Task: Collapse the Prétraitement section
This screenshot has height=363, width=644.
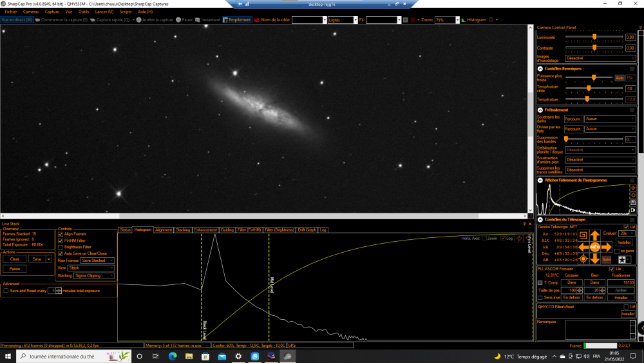Action: click(x=540, y=110)
